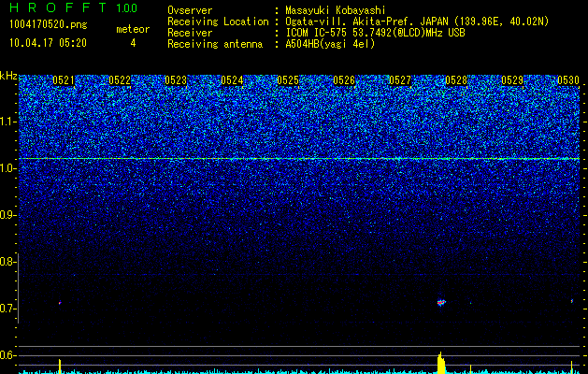This screenshot has height=374, width=588.
Task: Click the yellow intensity spike near 0521
Action: pos(60,367)
